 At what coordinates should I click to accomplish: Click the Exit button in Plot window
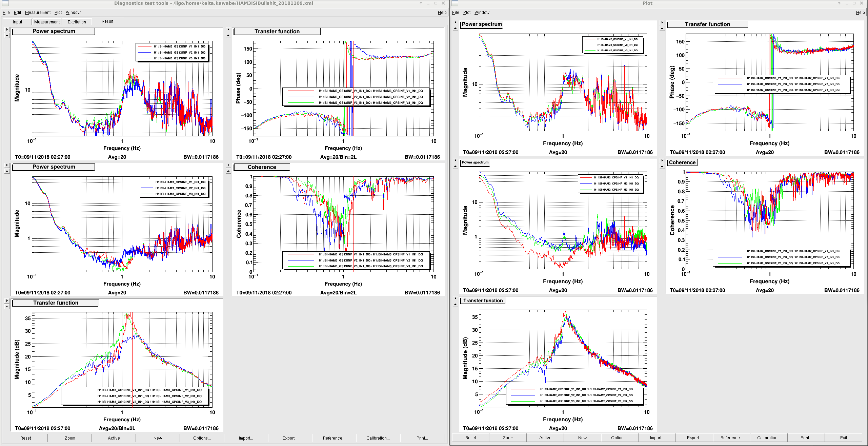[x=843, y=438]
